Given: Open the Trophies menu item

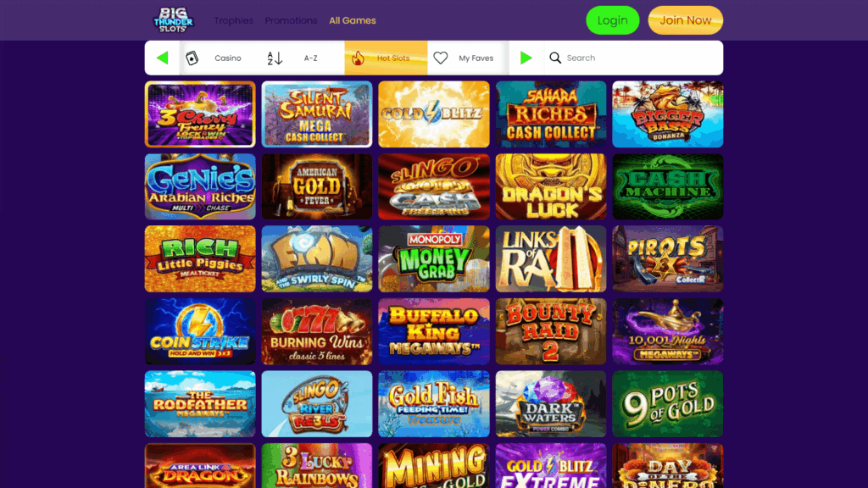Looking at the screenshot, I should [234, 20].
